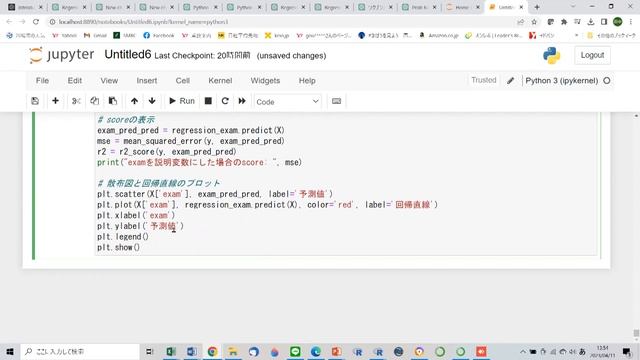The width and height of the screenshot is (640, 360).
Task: Paste cells below
Action: click(x=113, y=101)
